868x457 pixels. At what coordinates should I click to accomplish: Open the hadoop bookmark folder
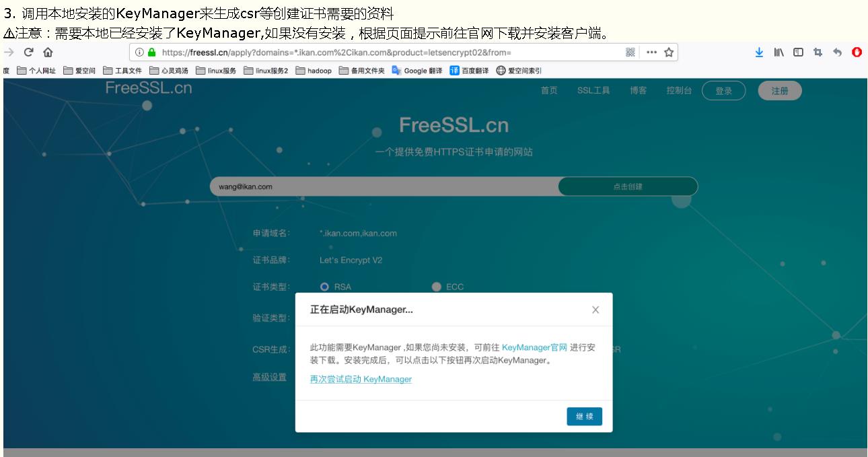(314, 71)
